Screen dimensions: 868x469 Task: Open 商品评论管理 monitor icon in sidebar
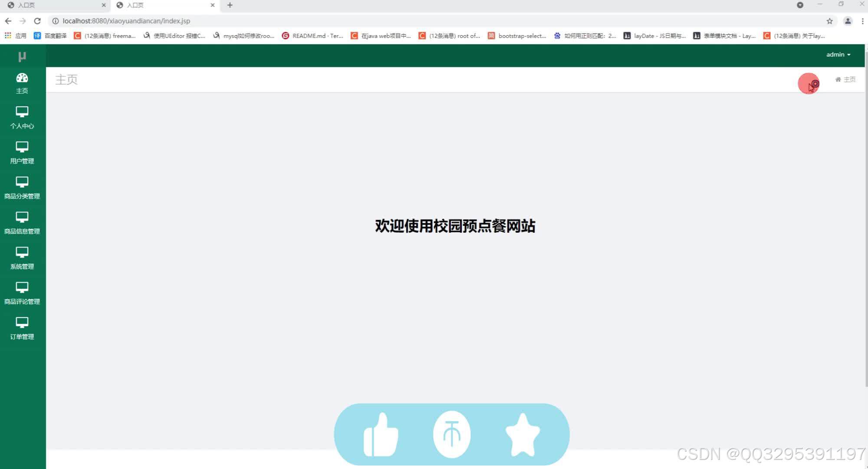22,287
